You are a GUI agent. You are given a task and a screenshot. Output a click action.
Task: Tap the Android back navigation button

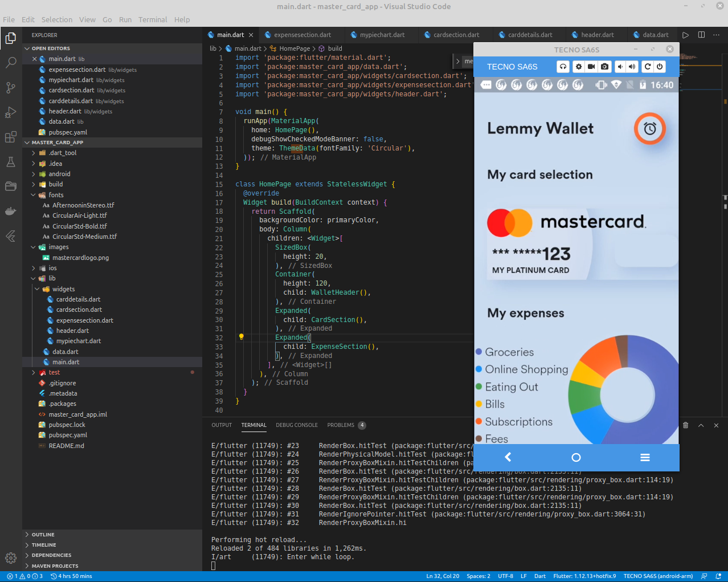pos(508,457)
